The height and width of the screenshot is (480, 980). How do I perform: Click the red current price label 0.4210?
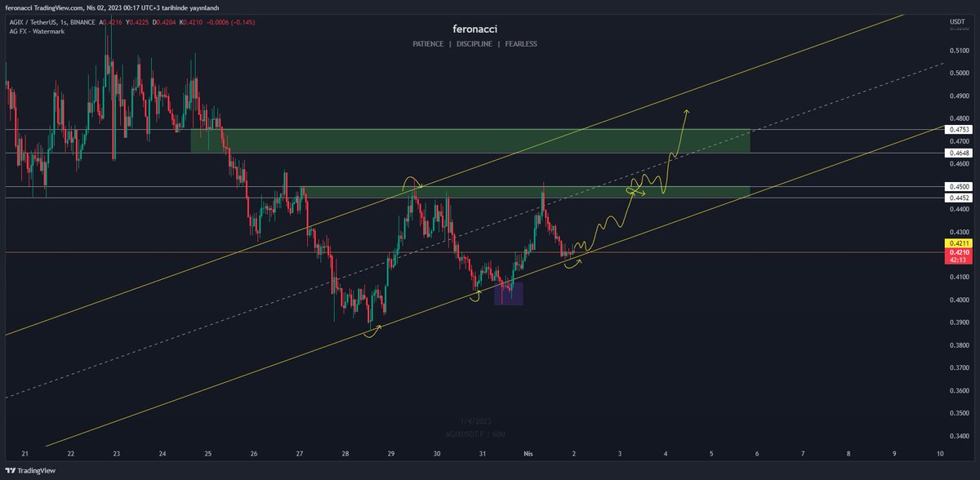coord(957,253)
